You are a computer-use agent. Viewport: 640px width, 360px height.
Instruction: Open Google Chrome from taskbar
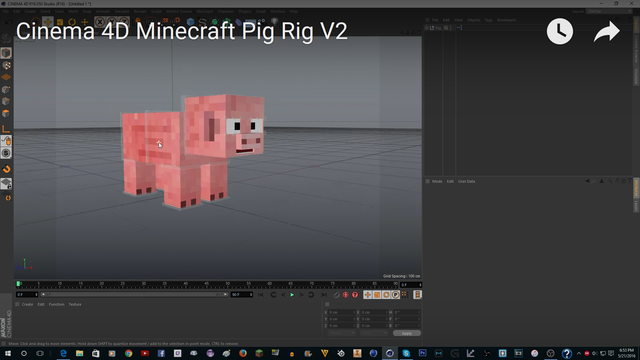[x=129, y=353]
